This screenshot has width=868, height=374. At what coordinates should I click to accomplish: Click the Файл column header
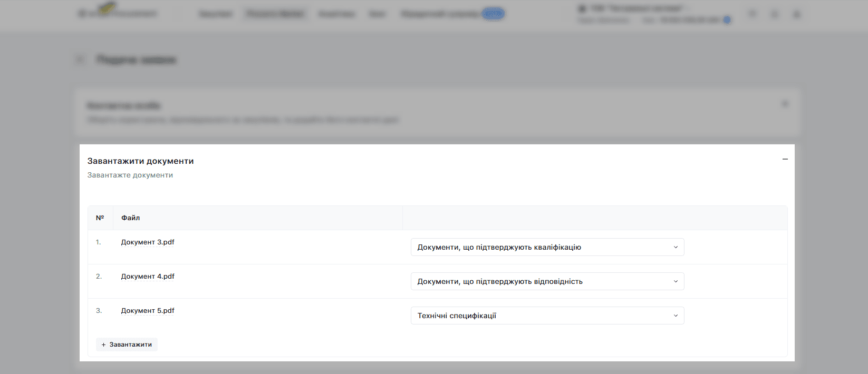tap(130, 218)
